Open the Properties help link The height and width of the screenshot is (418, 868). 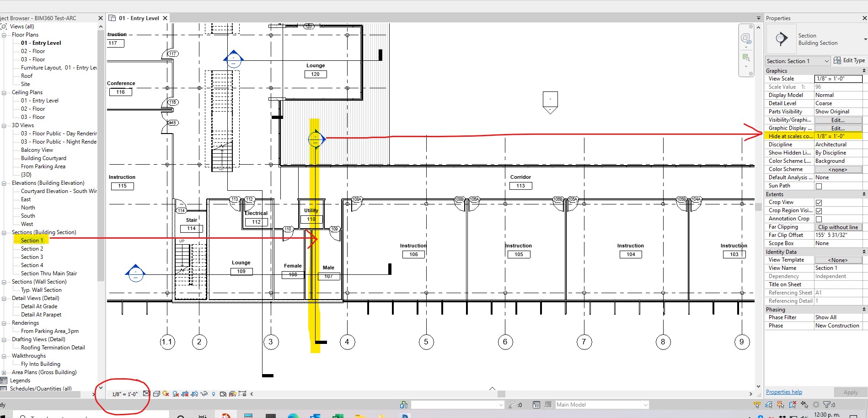pos(783,391)
